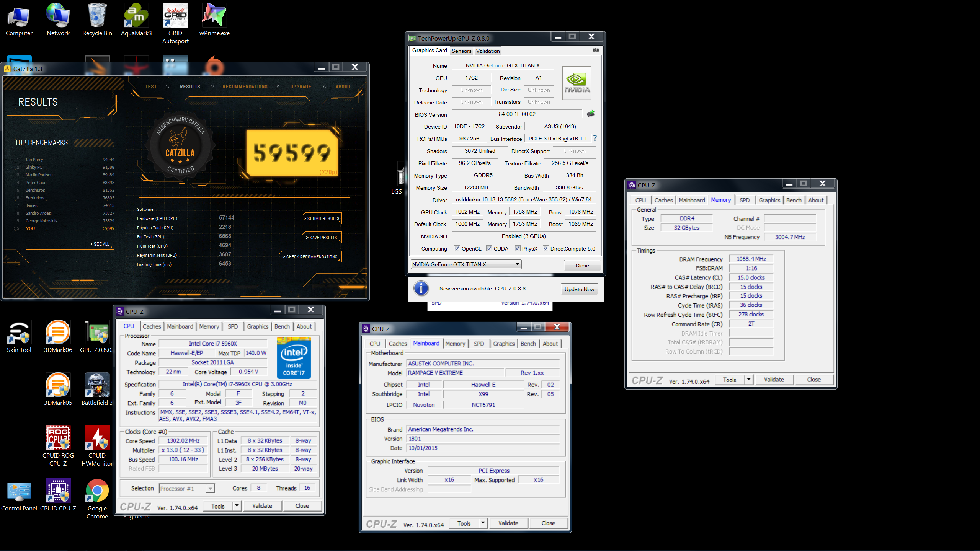Image resolution: width=980 pixels, height=551 pixels.
Task: Open SPD tab in CPU-Z Memory window
Action: 745,200
